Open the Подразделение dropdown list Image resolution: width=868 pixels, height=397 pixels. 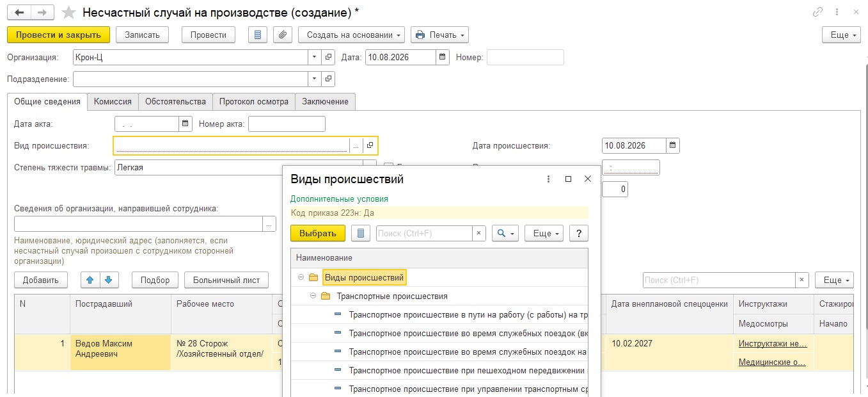pyautogui.click(x=314, y=79)
